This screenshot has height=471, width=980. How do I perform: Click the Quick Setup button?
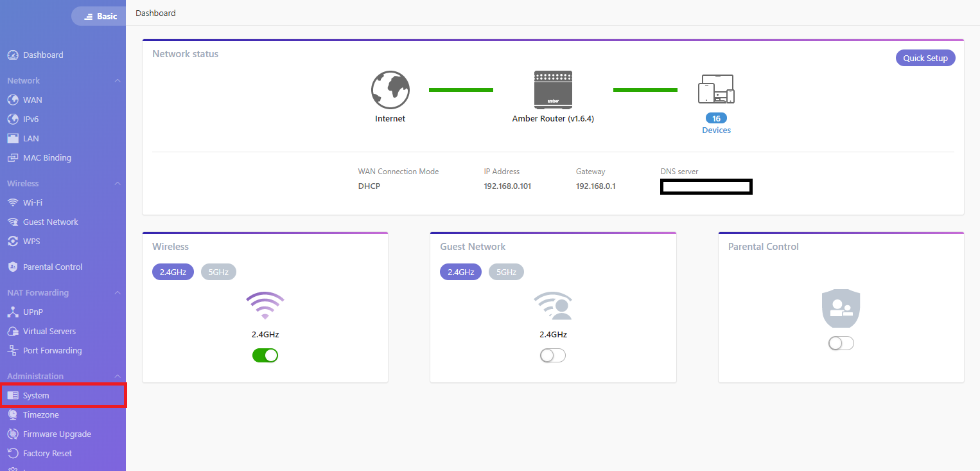(x=925, y=58)
